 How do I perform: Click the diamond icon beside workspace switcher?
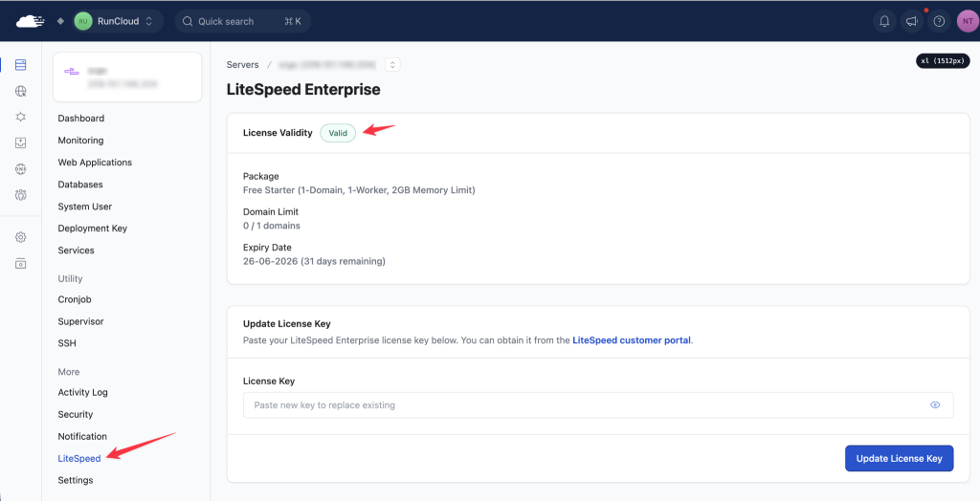click(x=60, y=21)
